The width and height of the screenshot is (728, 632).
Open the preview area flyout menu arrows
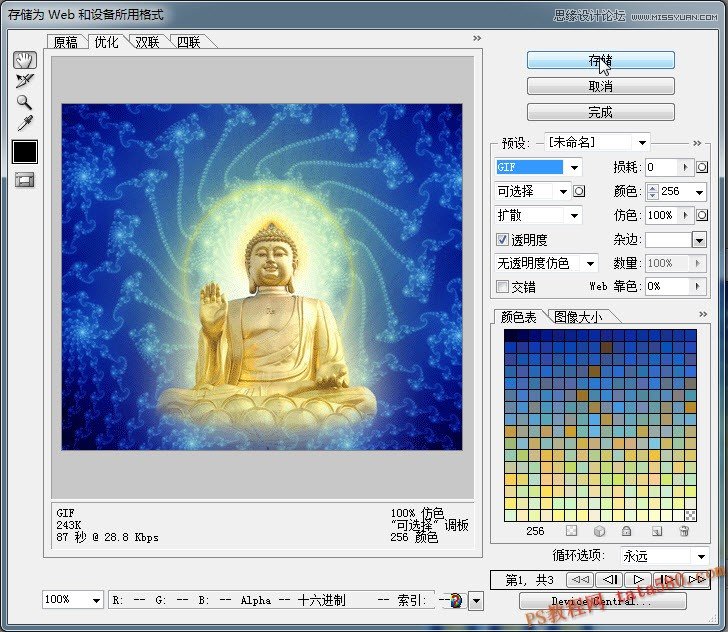477,38
